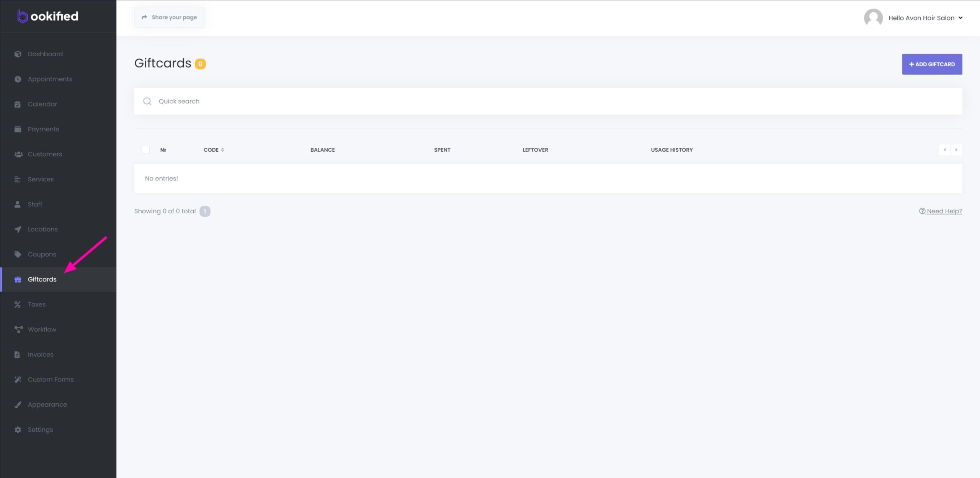Open the Need Help? link
980x478 pixels.
click(941, 211)
